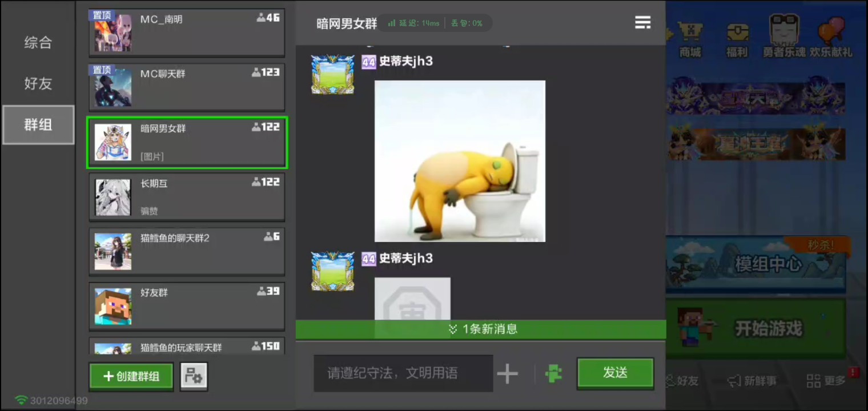The height and width of the screenshot is (411, 868).
Task: Click the 发送 send button
Action: pyautogui.click(x=615, y=373)
